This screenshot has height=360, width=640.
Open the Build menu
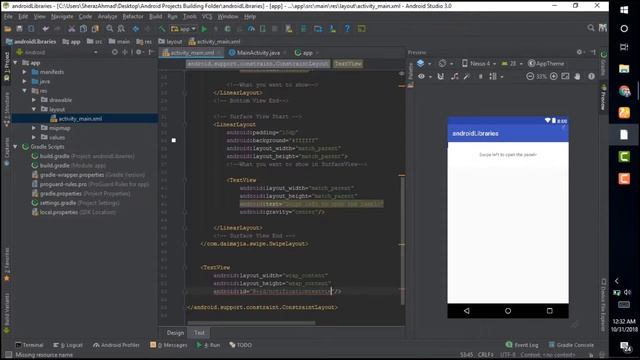[156, 17]
